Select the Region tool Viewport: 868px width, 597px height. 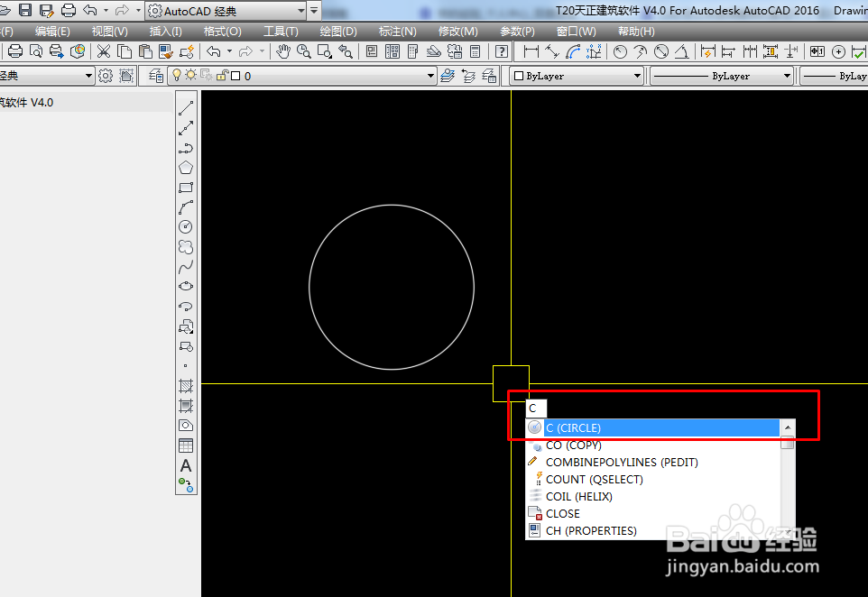tap(186, 426)
